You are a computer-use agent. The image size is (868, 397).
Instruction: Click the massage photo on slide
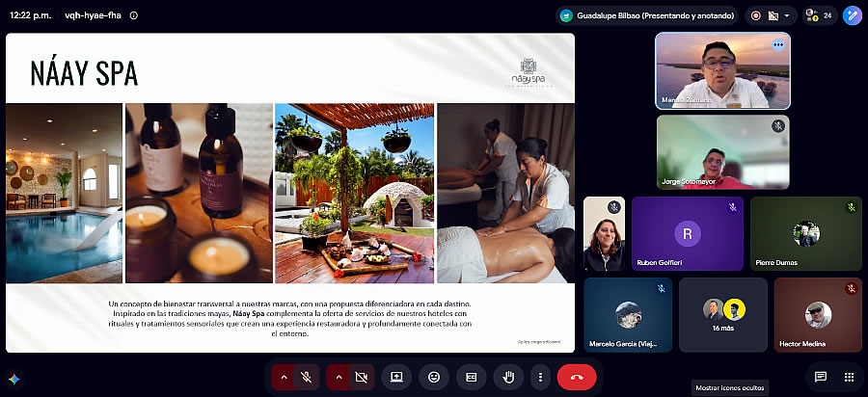point(506,193)
